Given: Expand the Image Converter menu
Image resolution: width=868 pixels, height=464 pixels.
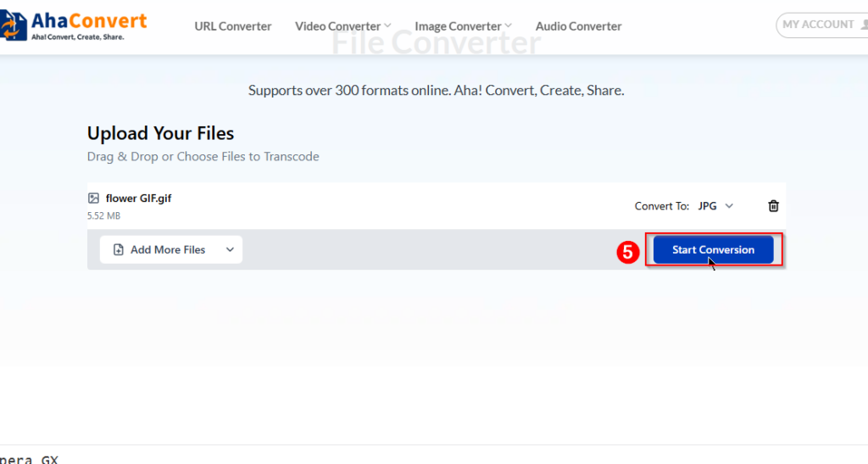Looking at the screenshot, I should (x=464, y=26).
